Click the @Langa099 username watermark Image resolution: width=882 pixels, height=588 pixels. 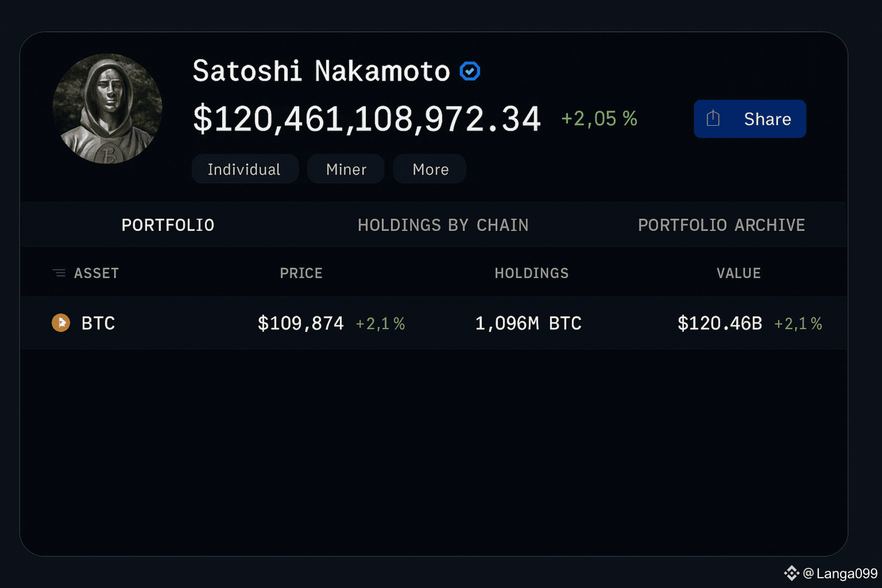840,573
